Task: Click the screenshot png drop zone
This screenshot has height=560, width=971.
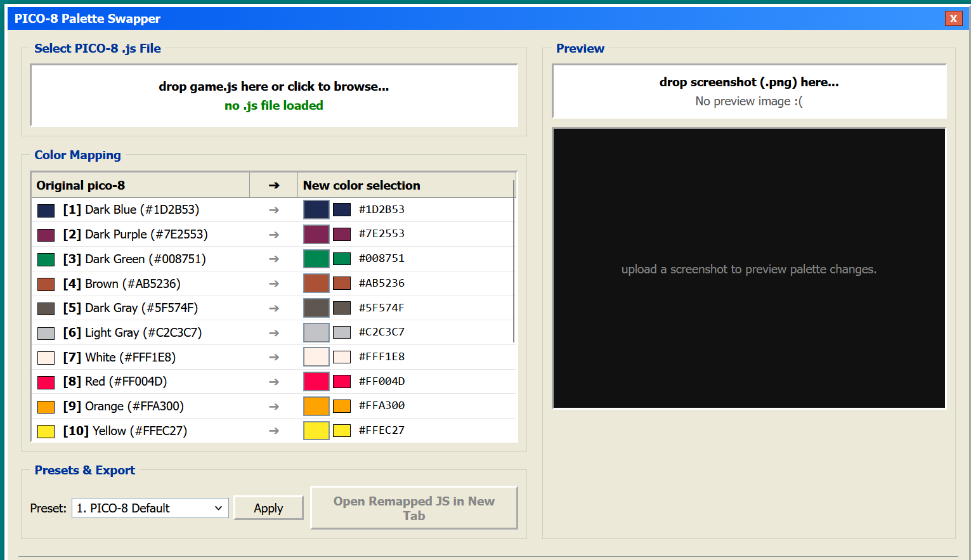Action: point(749,91)
